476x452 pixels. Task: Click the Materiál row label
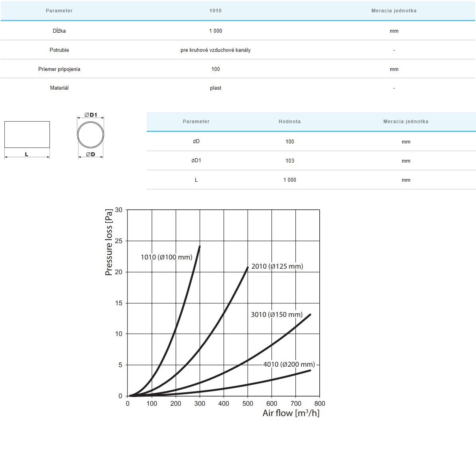[x=59, y=88]
